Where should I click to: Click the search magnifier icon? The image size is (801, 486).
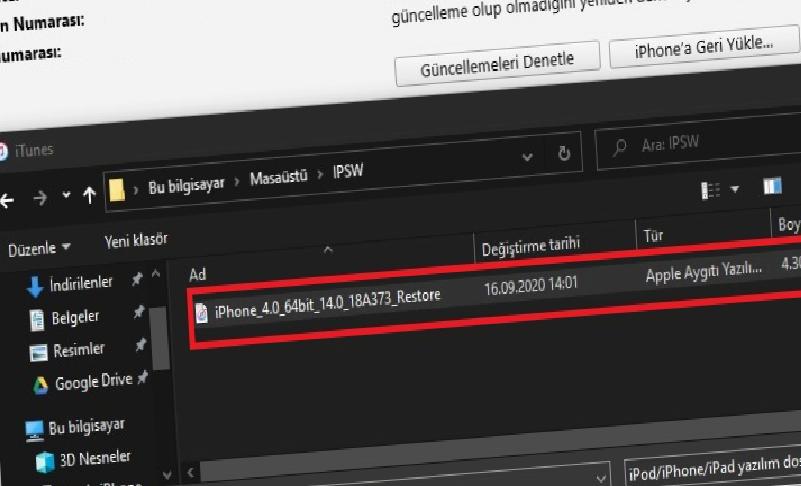tap(619, 148)
